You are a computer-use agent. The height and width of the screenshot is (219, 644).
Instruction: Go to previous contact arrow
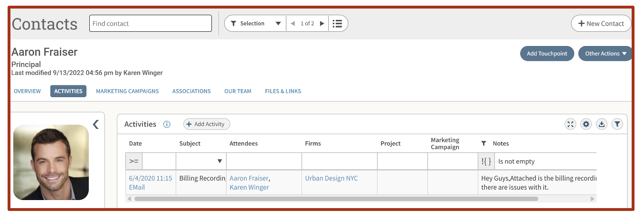coord(293,24)
